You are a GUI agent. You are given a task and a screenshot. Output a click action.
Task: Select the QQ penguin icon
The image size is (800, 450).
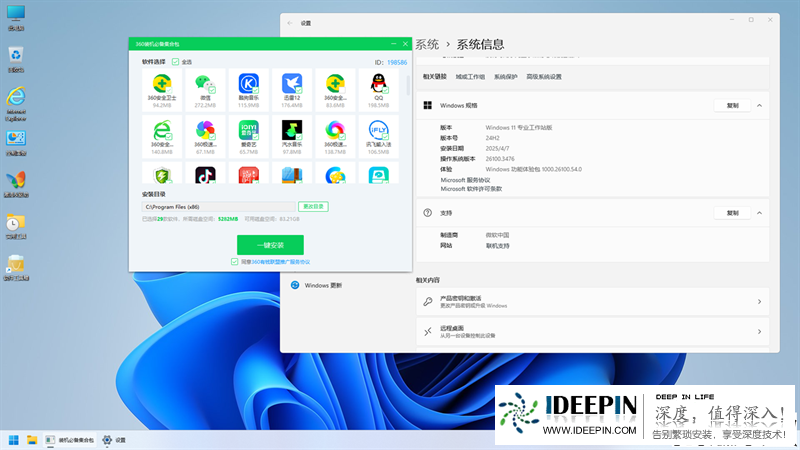click(379, 84)
